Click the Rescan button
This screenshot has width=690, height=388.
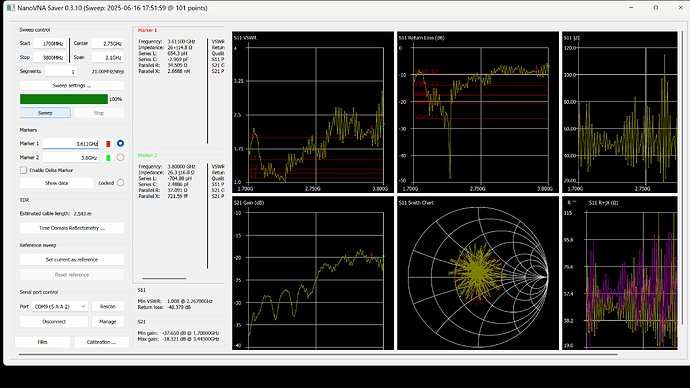pyautogui.click(x=108, y=306)
